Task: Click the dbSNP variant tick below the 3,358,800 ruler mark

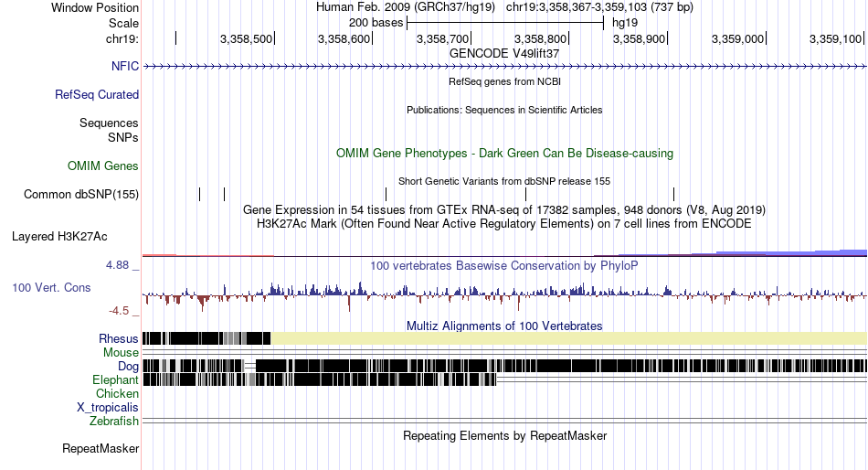Action: point(526,194)
